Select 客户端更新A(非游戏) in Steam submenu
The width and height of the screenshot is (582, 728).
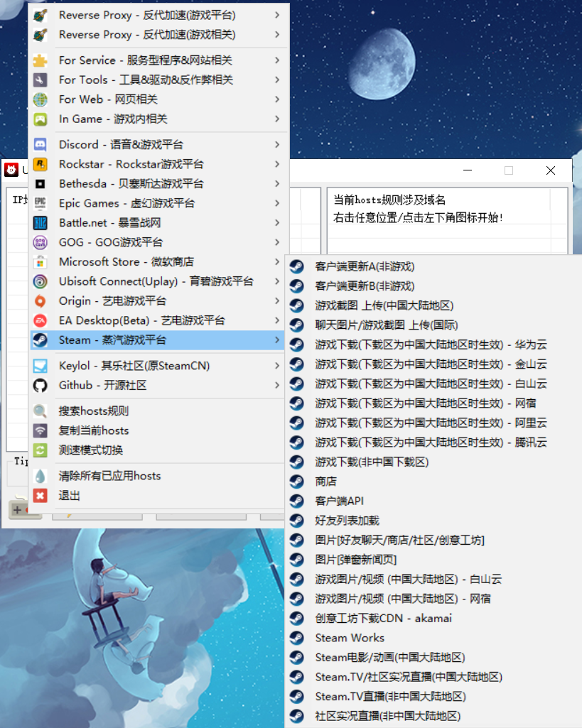[433, 266]
